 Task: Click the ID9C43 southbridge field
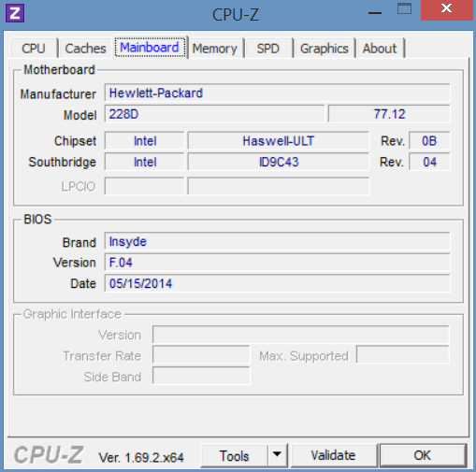point(279,162)
